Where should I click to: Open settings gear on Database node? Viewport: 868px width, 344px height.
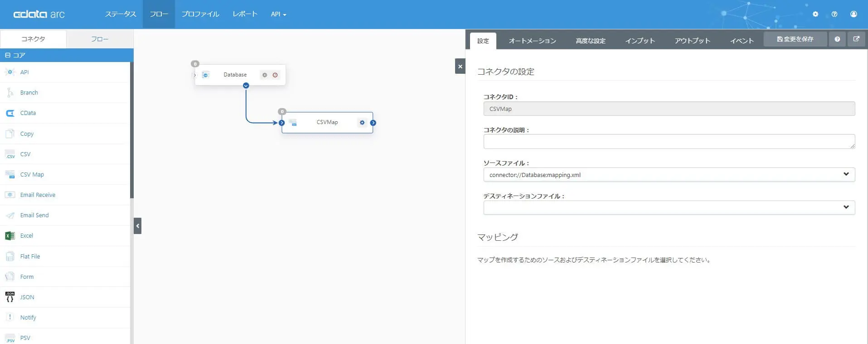click(265, 75)
